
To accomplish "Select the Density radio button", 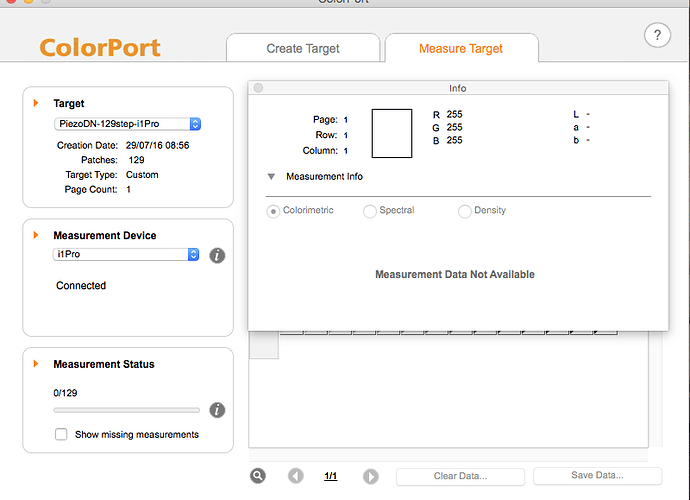I will coord(465,211).
